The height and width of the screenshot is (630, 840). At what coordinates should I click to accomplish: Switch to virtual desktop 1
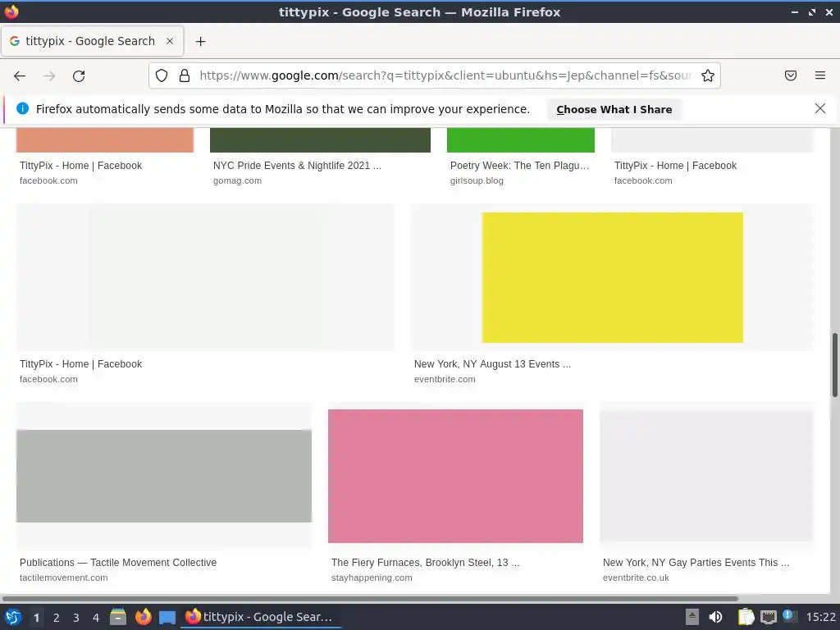point(36,618)
